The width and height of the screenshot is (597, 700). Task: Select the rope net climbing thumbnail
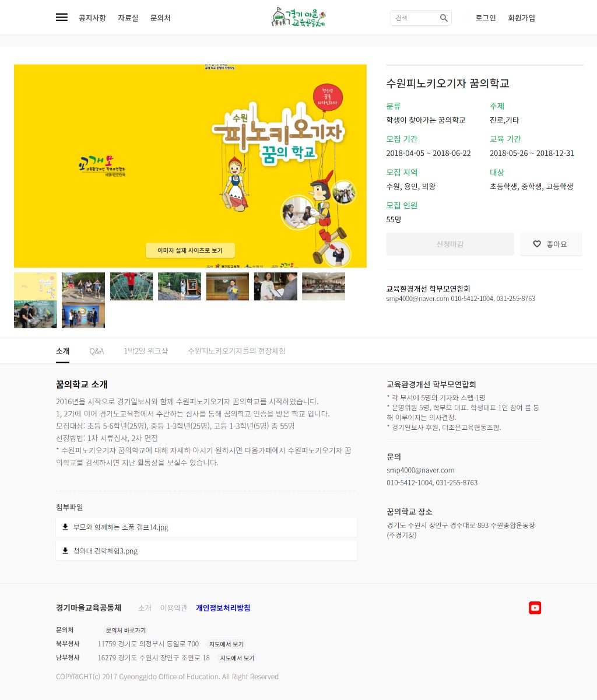(x=131, y=286)
